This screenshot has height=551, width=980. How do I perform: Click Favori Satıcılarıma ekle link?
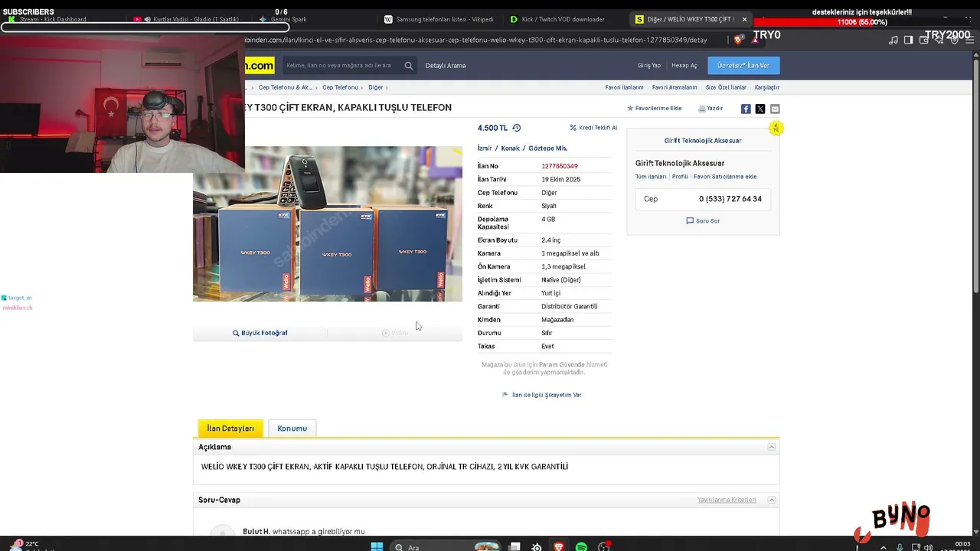(725, 177)
